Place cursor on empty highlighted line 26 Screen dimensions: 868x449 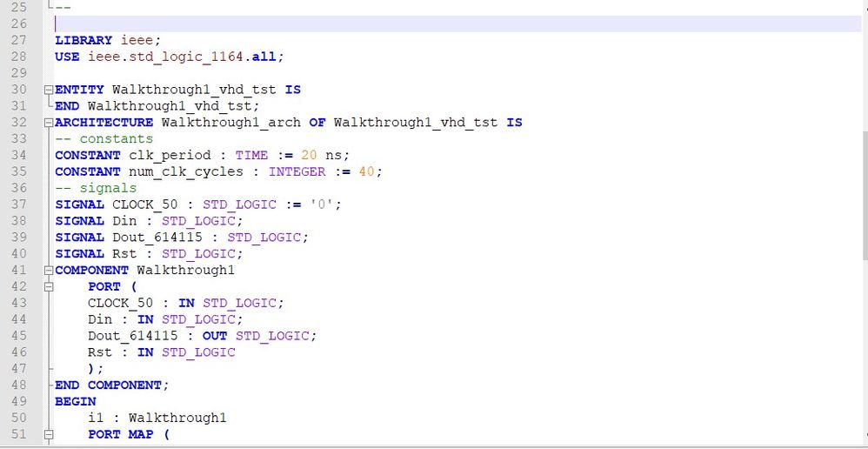pos(457,23)
